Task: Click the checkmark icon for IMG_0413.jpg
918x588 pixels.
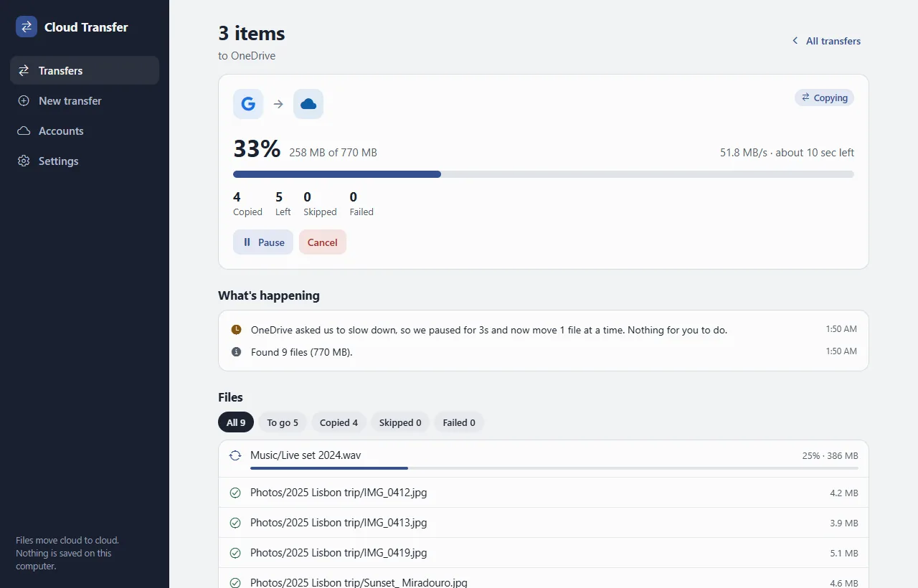Action: (x=235, y=523)
